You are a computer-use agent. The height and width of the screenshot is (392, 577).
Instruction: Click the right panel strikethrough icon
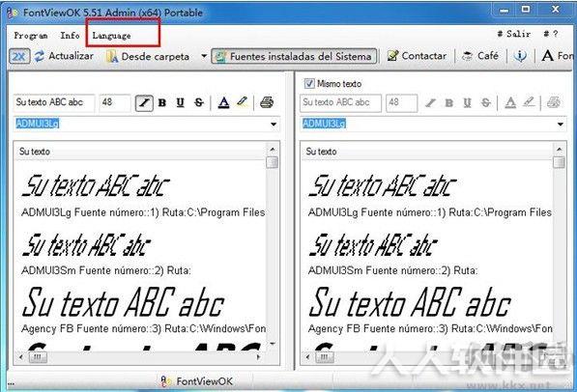tap(486, 103)
